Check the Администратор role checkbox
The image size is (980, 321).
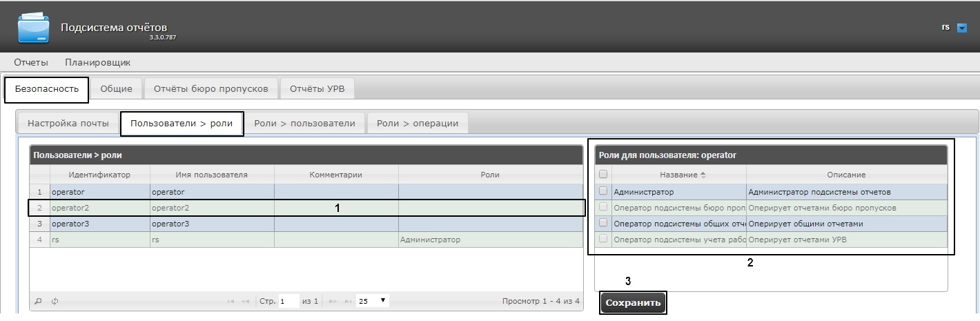[604, 191]
